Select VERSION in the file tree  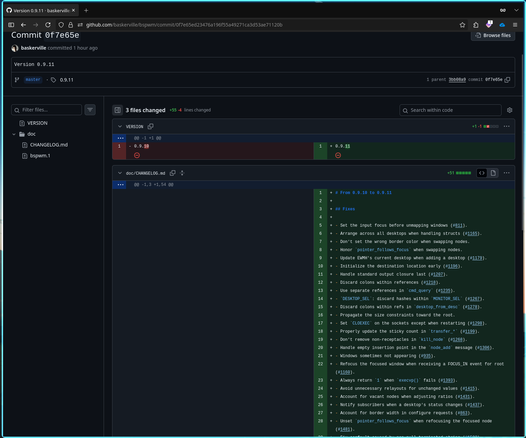(37, 123)
